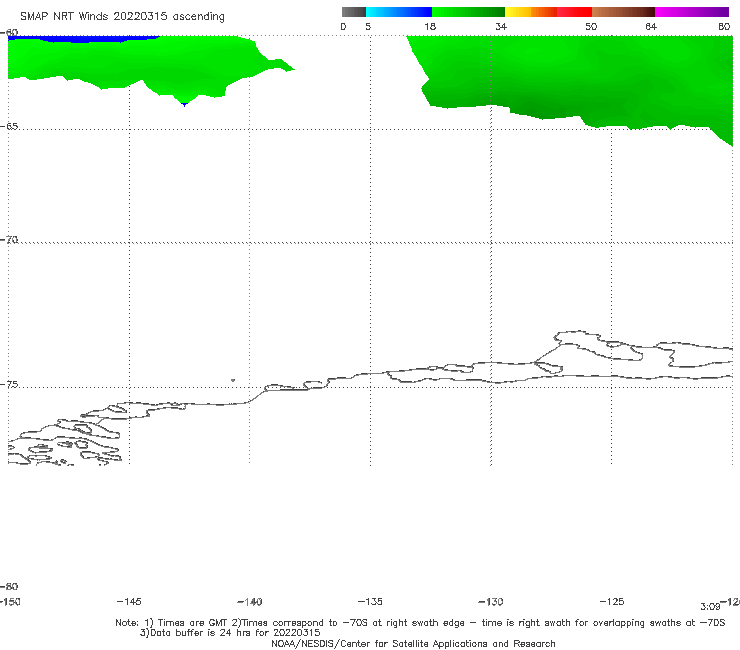Click the longitude label '-125'
Viewport: 740px width, 650px height.
[x=612, y=602]
